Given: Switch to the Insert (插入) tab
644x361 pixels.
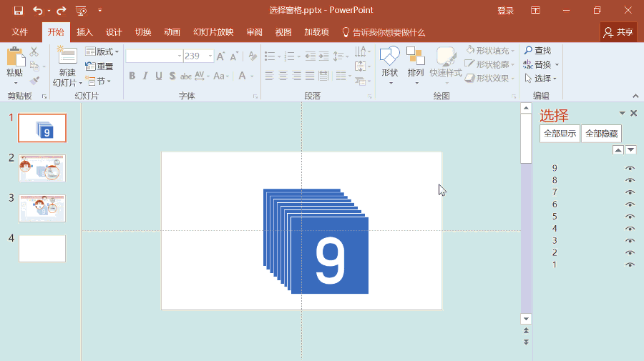Looking at the screenshot, I should pyautogui.click(x=84, y=32).
